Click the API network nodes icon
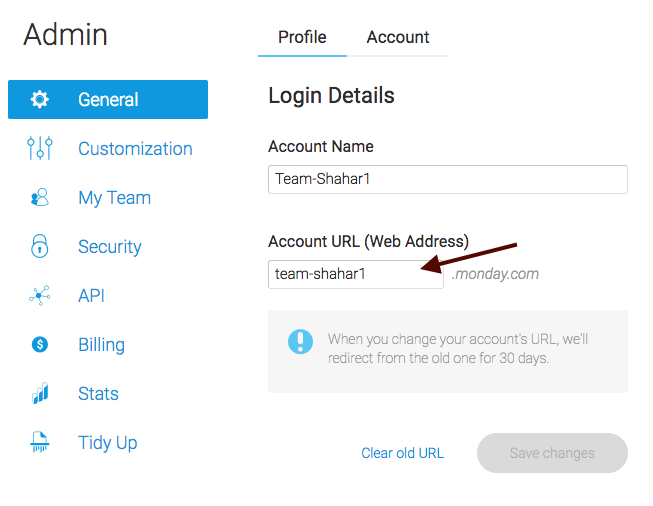The width and height of the screenshot is (653, 506). 40,295
